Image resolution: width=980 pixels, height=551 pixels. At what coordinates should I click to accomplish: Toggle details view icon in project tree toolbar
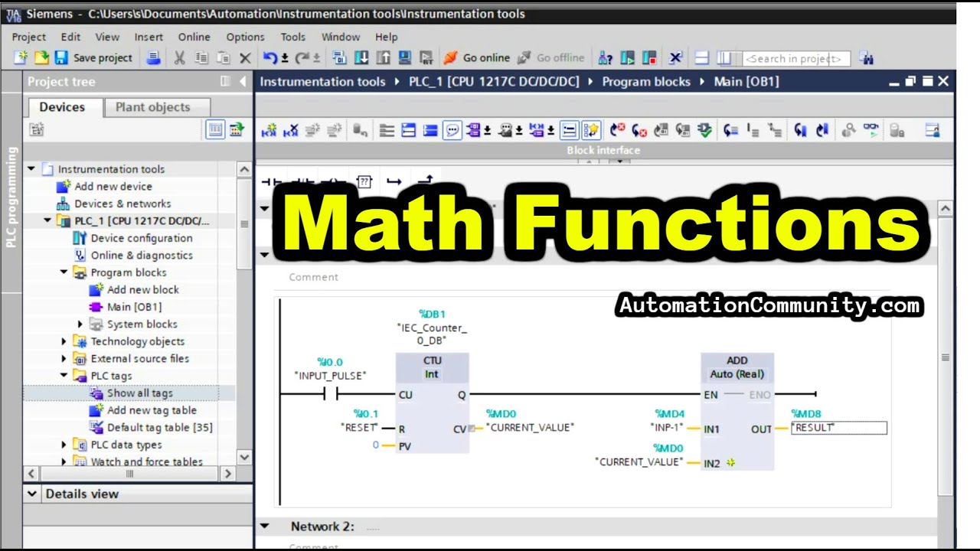(x=215, y=129)
